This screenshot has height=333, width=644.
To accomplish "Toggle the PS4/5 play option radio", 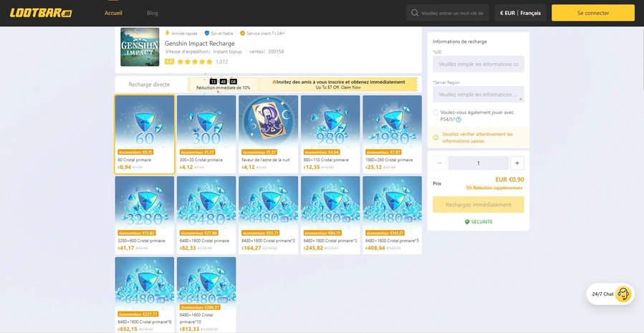I will pos(436,112).
